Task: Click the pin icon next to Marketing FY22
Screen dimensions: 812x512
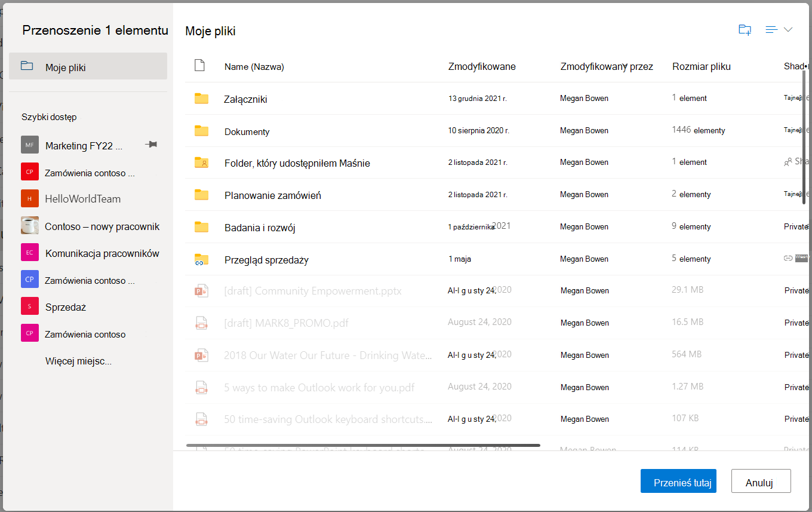Action: click(x=151, y=145)
